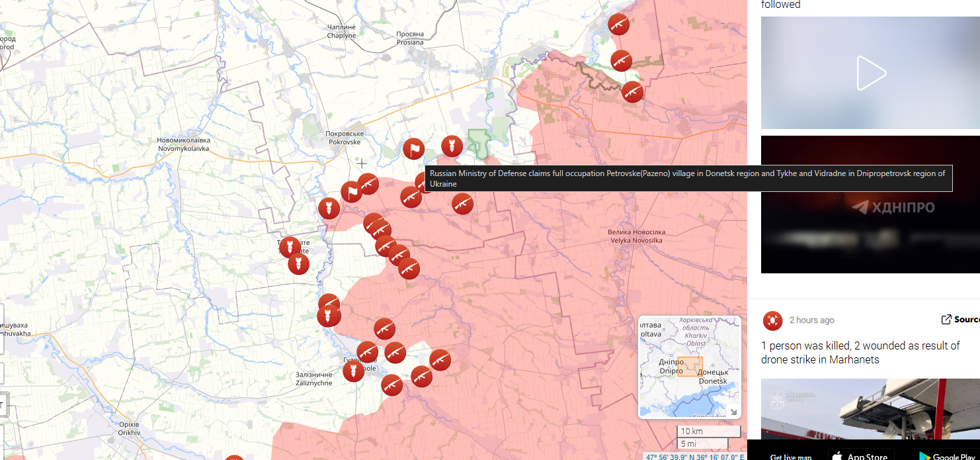The width and height of the screenshot is (980, 460).
Task: Open the upper bomb marker over the Ternuvate label
Action: pos(290,248)
